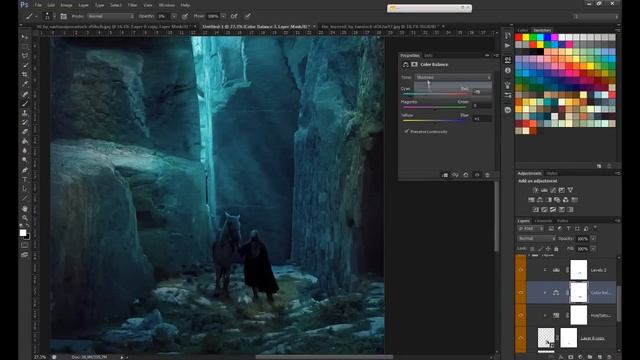Add a Levels adjustment from Adjustments panel
Viewport: 640px width, 360px height.
(544, 190)
